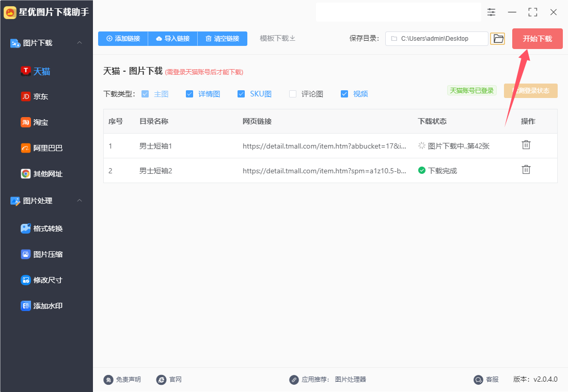Click 图片下载中..第42张 status text
Image resolution: width=568 pixels, height=392 pixels.
(x=459, y=146)
